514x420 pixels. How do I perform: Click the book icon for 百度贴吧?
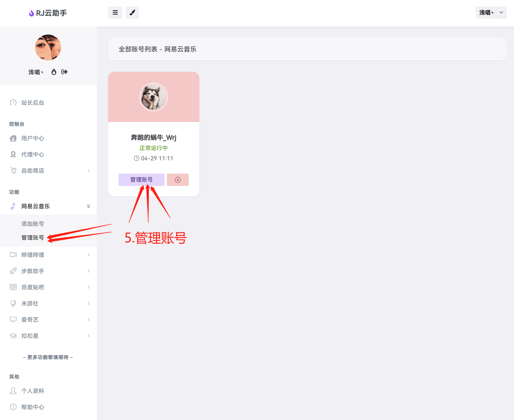[x=13, y=287]
